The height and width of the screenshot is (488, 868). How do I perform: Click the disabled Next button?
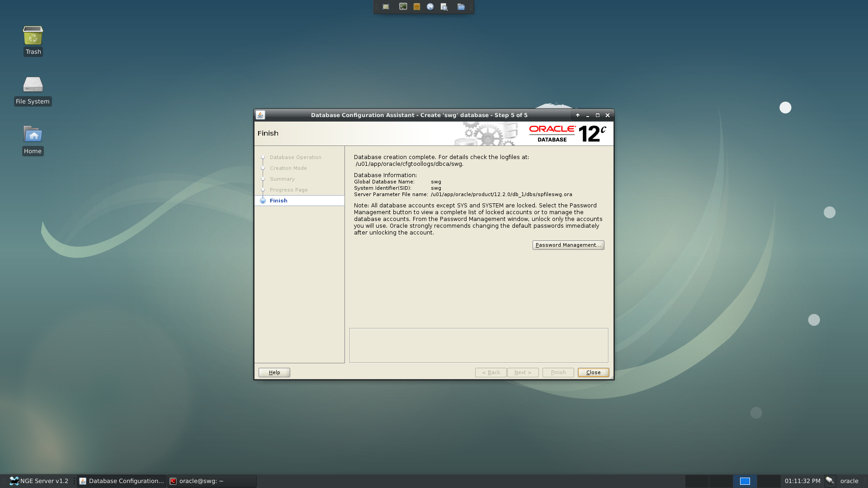523,372
